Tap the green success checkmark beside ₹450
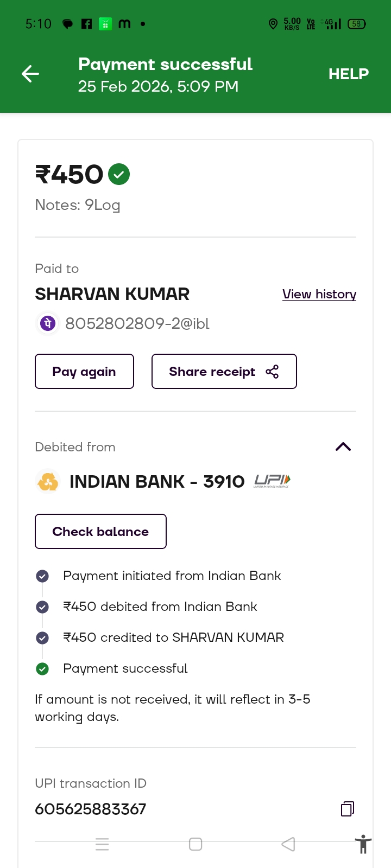 [x=119, y=175]
